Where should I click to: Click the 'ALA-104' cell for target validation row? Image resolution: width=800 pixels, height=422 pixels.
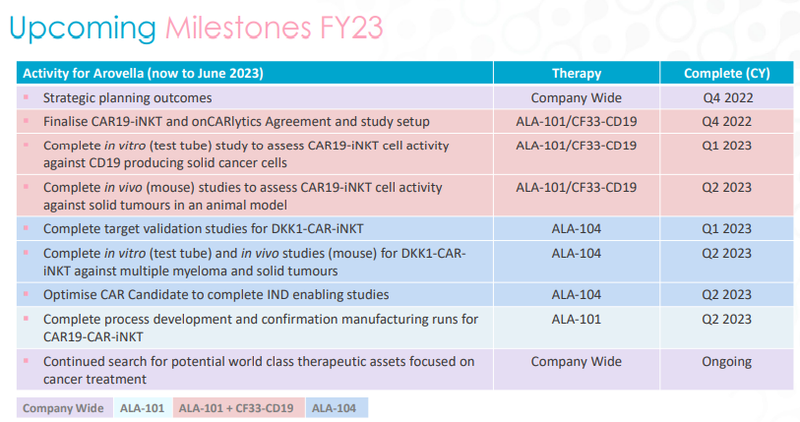click(576, 229)
